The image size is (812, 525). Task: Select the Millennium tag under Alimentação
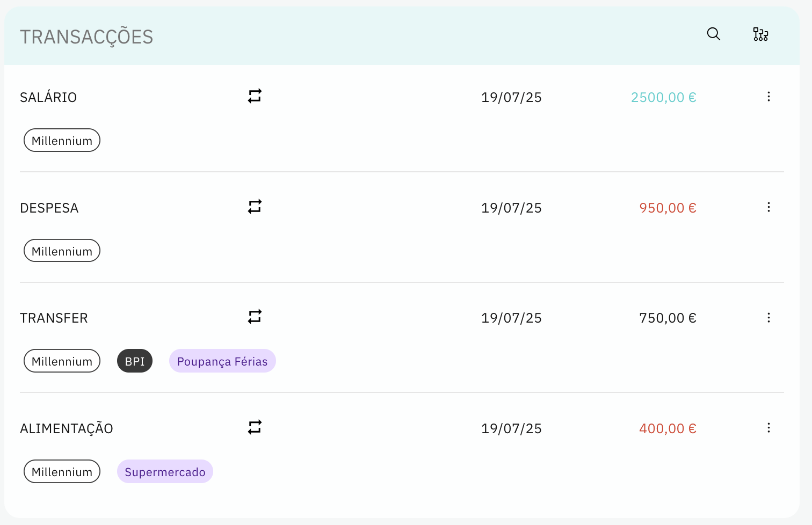(x=62, y=472)
